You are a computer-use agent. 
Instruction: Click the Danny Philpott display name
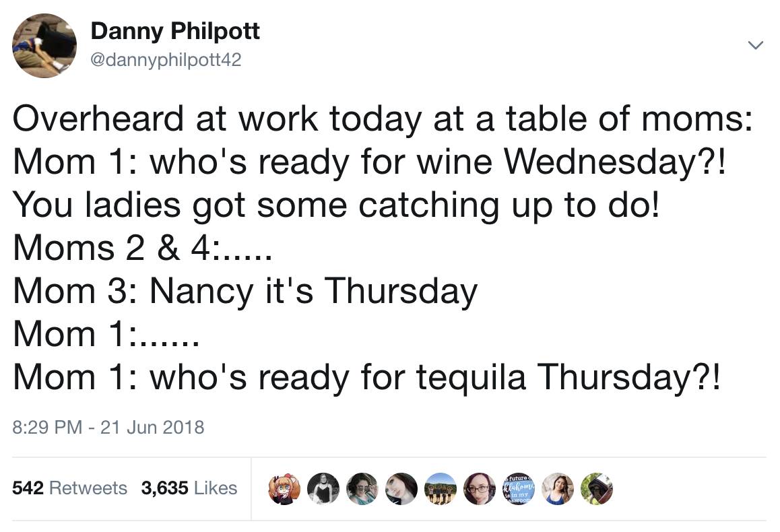tap(175, 31)
